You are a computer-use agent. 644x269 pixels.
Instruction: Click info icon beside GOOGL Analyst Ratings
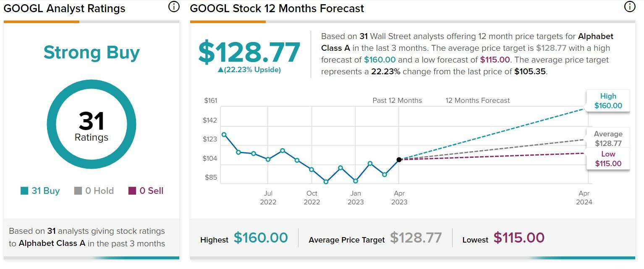point(173,7)
